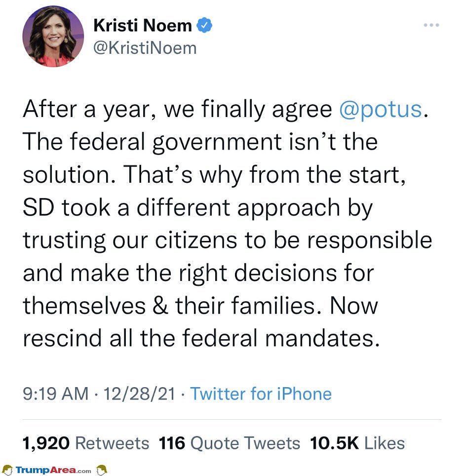View the 1,920 Retweets list

(x=86, y=443)
